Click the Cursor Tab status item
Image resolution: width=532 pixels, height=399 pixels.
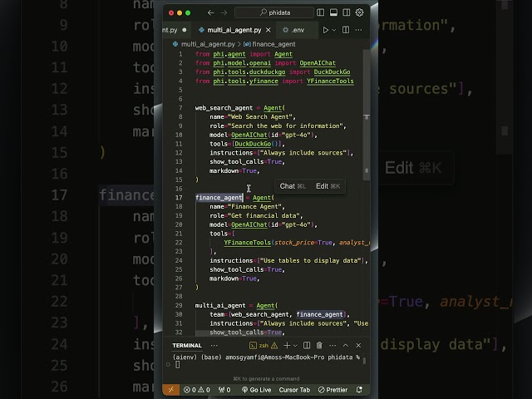click(x=294, y=390)
